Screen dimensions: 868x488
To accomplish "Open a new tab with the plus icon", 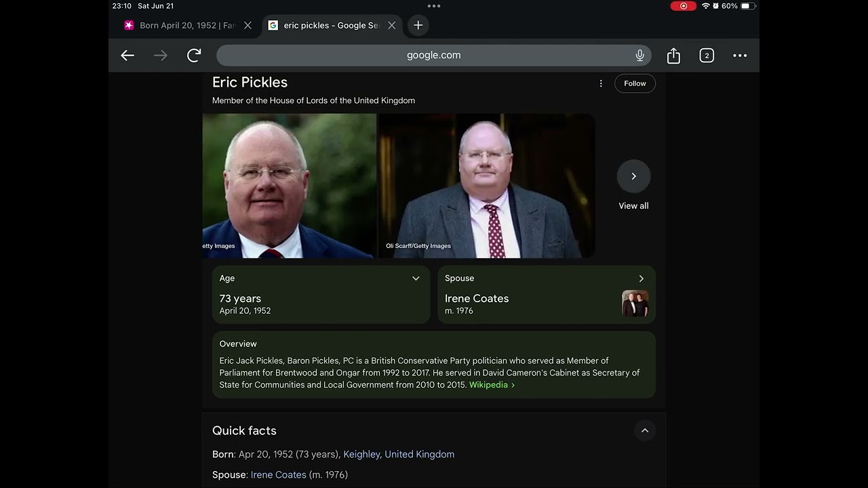I will pyautogui.click(x=418, y=25).
